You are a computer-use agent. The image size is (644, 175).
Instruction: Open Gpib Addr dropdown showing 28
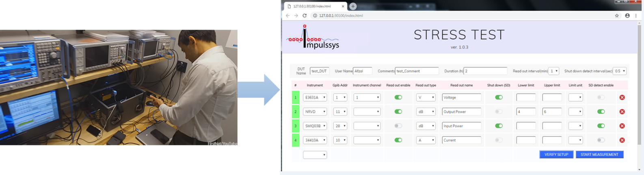pos(340,126)
